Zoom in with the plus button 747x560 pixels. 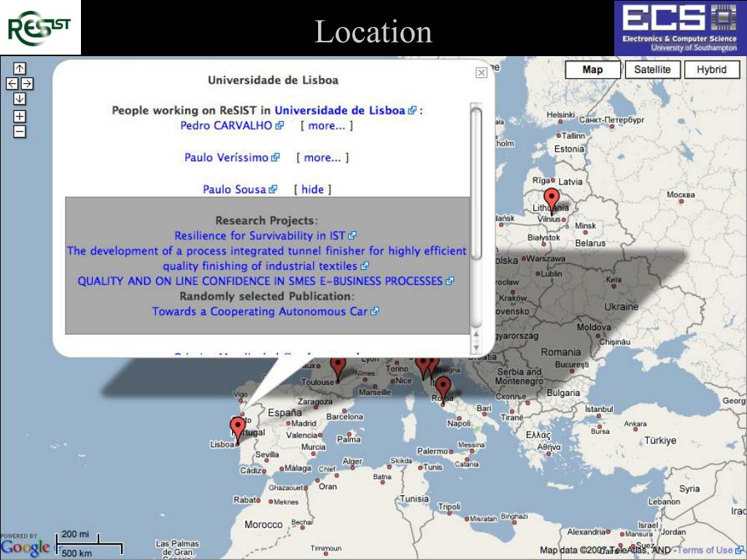(20, 116)
